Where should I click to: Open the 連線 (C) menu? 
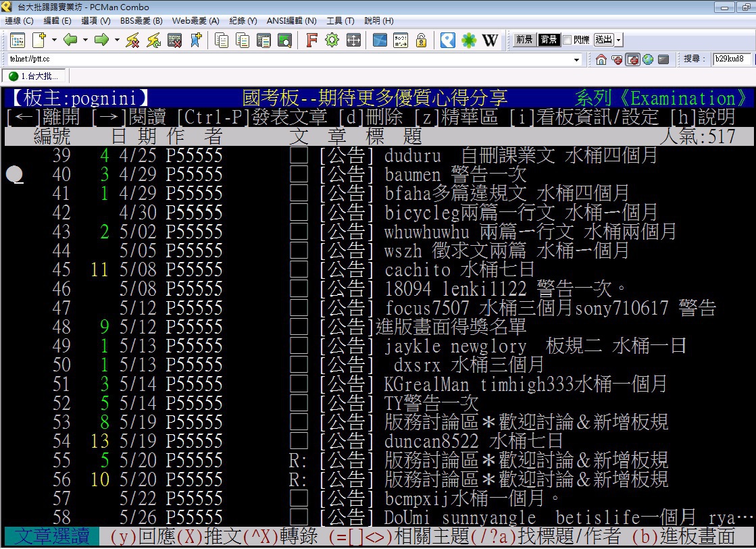(20, 21)
